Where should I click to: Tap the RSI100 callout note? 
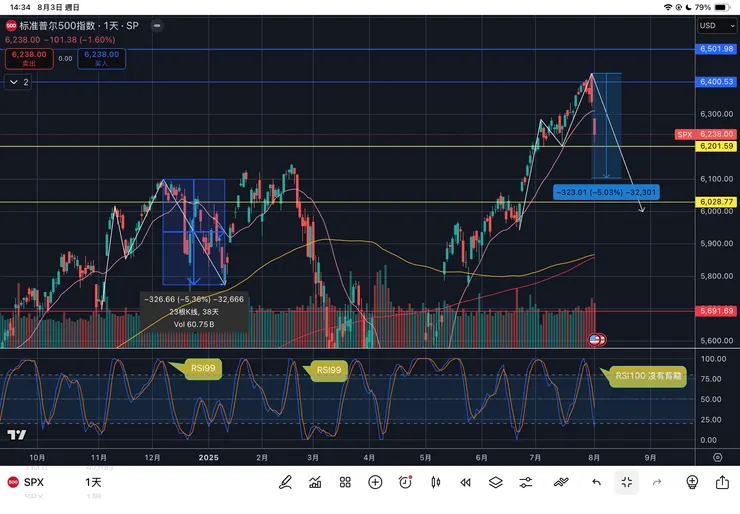648,376
